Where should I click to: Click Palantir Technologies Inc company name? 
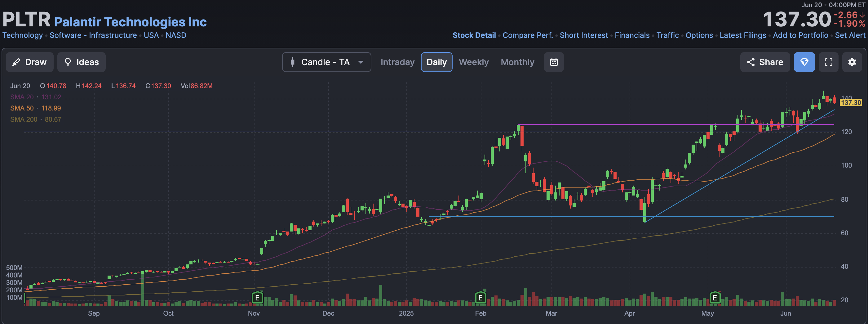131,22
